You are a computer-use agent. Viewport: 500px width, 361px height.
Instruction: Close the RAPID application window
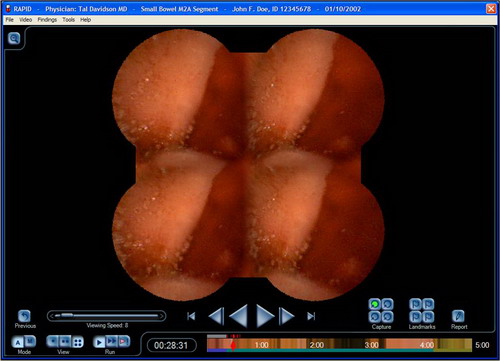click(491, 9)
